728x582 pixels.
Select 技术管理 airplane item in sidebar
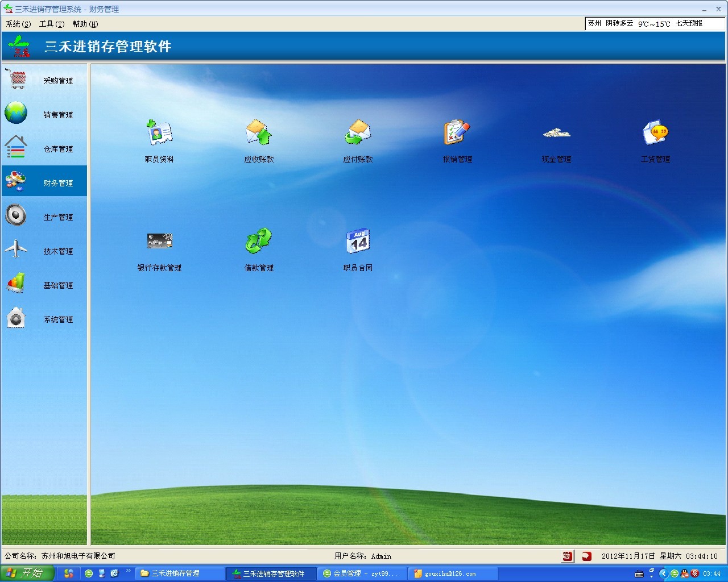(x=44, y=251)
